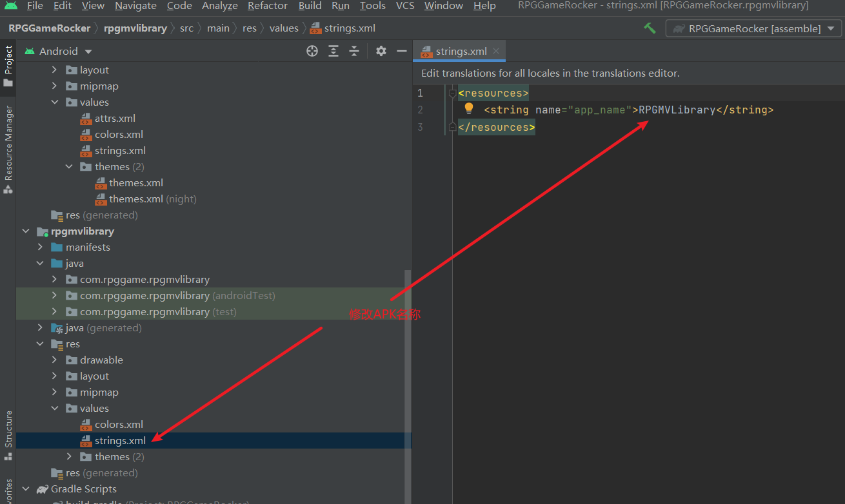Expand the manifests folder

click(40, 247)
